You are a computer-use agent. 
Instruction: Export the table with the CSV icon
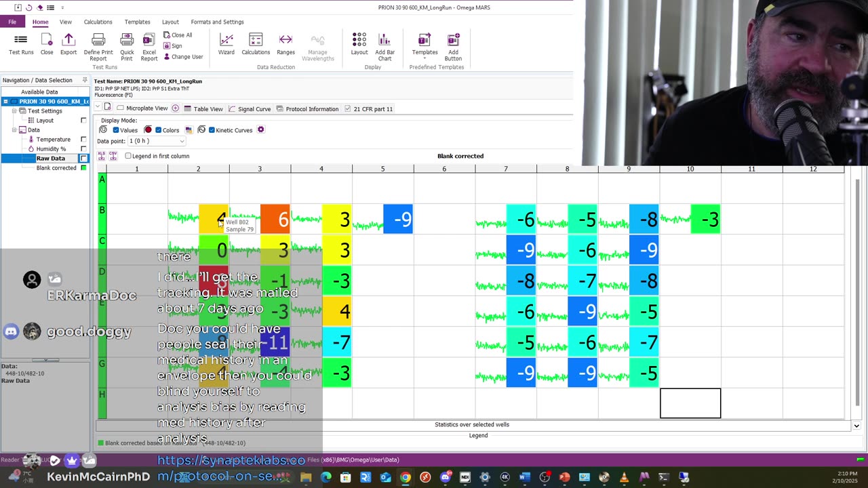[113, 156]
